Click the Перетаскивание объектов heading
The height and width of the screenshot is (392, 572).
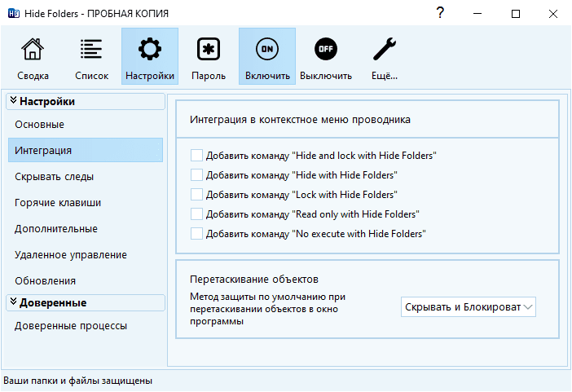[x=254, y=280]
